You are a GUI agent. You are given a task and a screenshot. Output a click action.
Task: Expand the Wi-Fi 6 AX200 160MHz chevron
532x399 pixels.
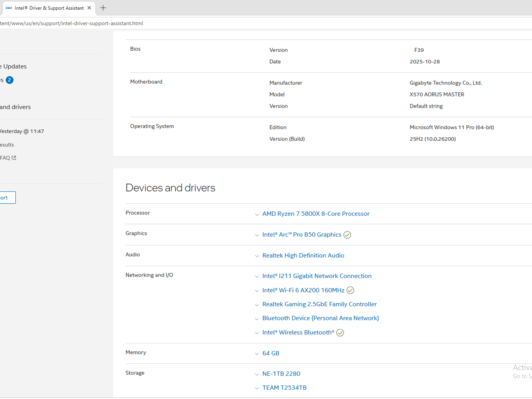[x=257, y=291]
